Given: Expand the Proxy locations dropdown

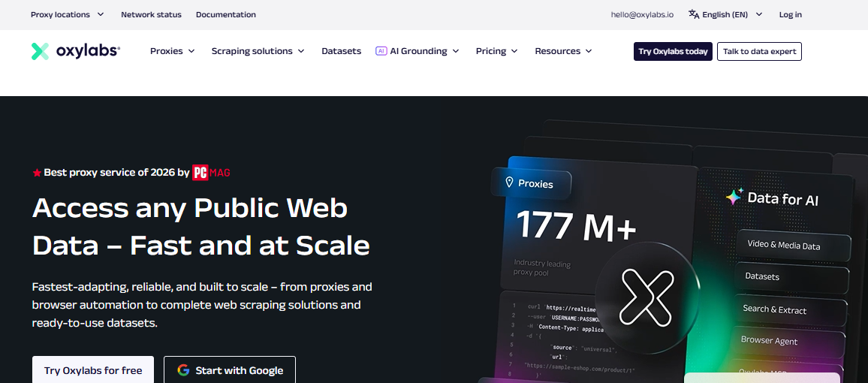Looking at the screenshot, I should pos(68,14).
